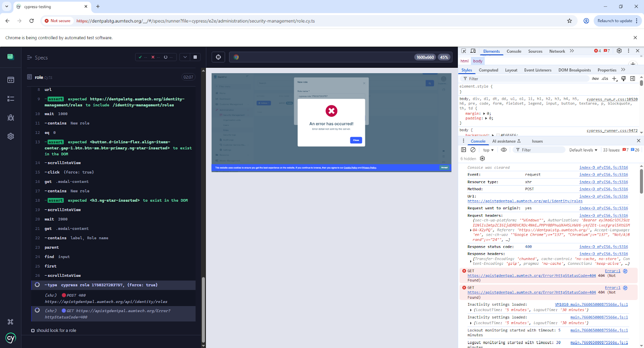Open the top JavaScript context dropdown
This screenshot has width=644, height=348.
488,150
